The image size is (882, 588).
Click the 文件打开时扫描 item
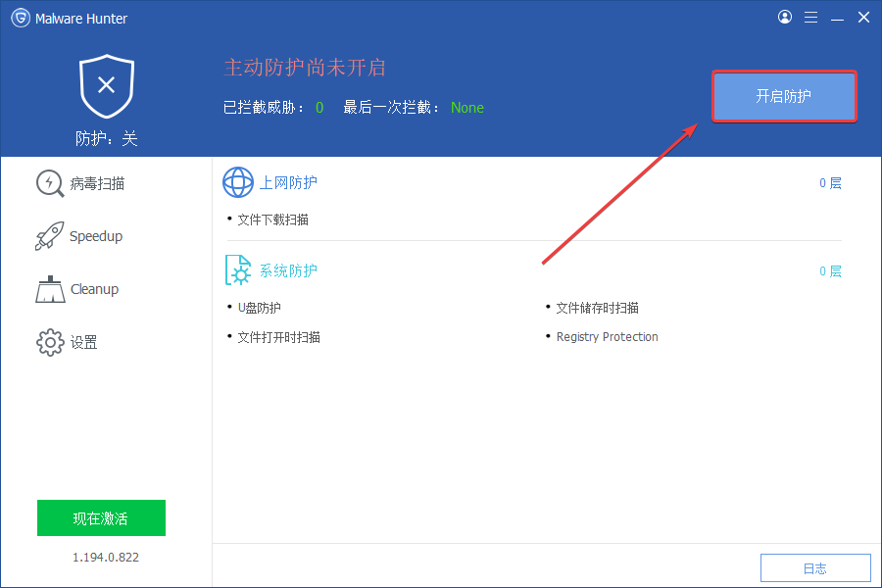[278, 337]
